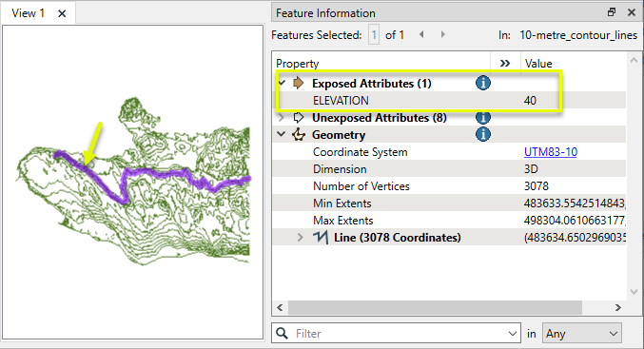Click the Filter magnifying glass icon

[283, 333]
